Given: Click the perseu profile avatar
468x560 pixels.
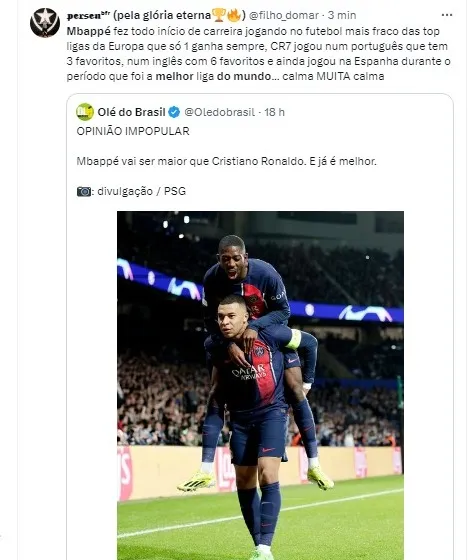Looking at the screenshot, I should pos(45,22).
